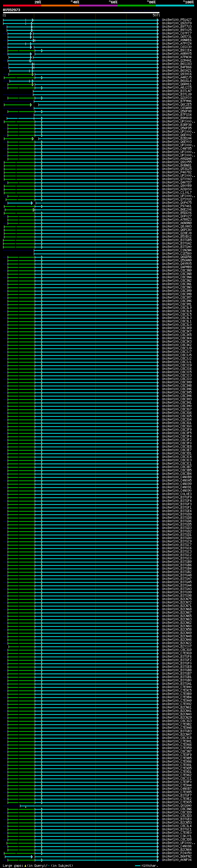Click the ruler end position 507
The height and width of the screenshot is (868, 197).
(x=155, y=15)
